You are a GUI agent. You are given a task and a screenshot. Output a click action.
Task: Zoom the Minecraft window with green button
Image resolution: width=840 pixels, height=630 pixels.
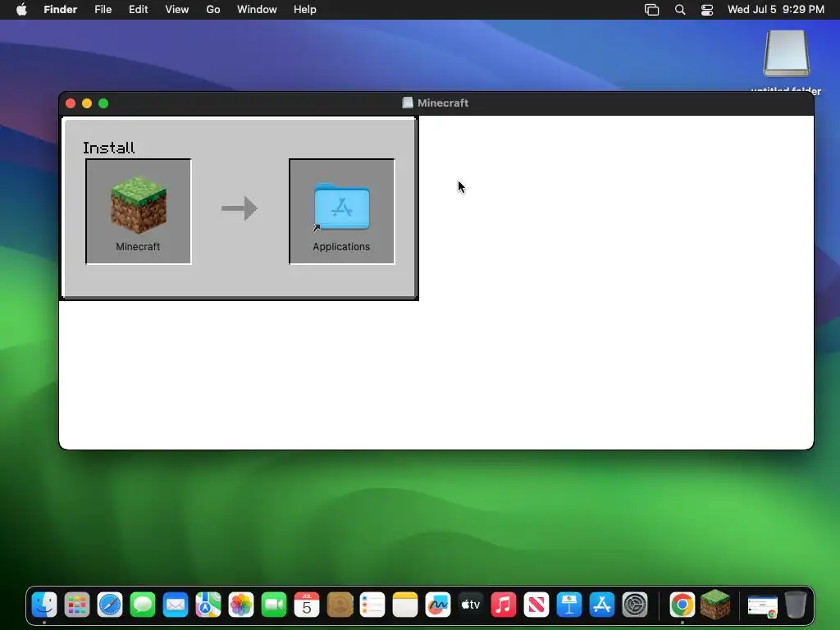103,103
